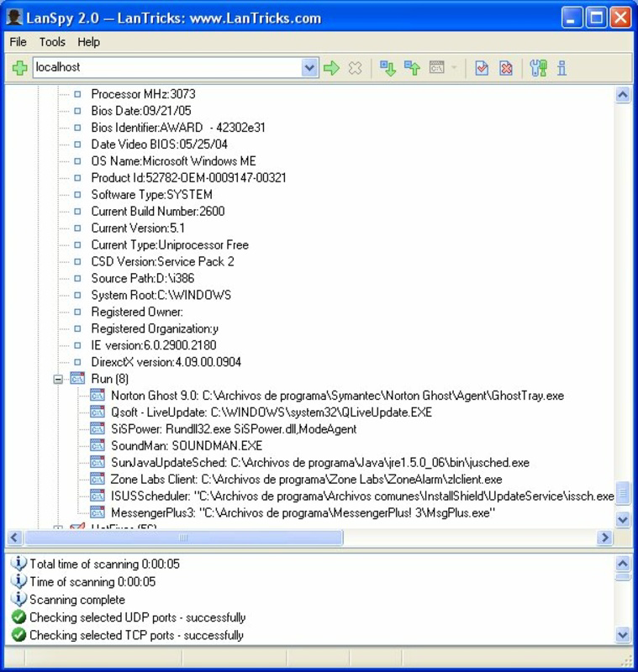Click the green plus add-host icon
The image size is (638, 672).
coord(19,68)
